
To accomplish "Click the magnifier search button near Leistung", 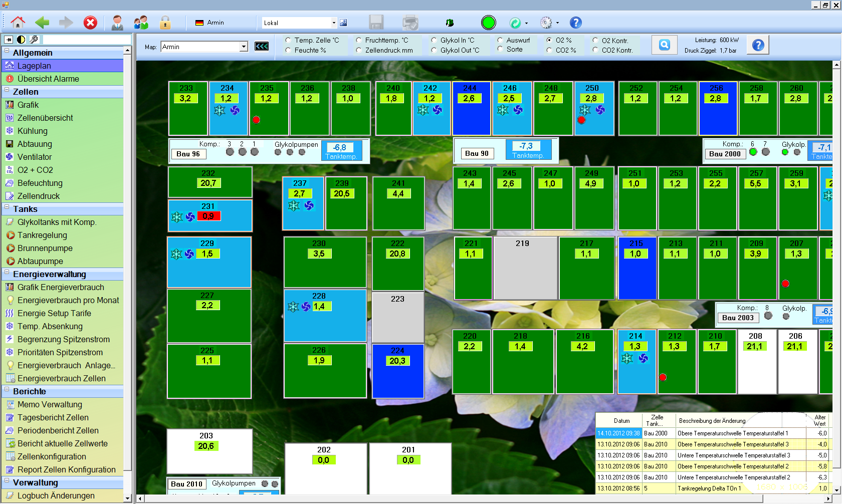I will 664,45.
